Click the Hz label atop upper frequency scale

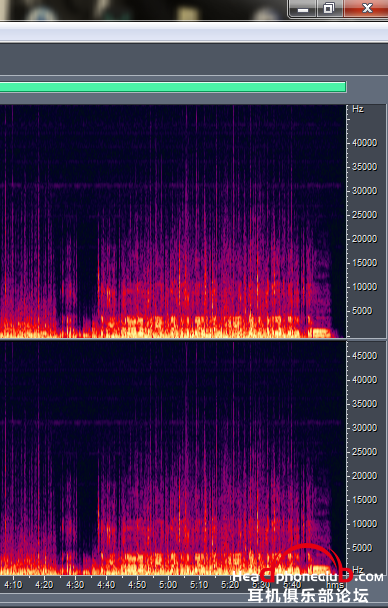pyautogui.click(x=358, y=109)
